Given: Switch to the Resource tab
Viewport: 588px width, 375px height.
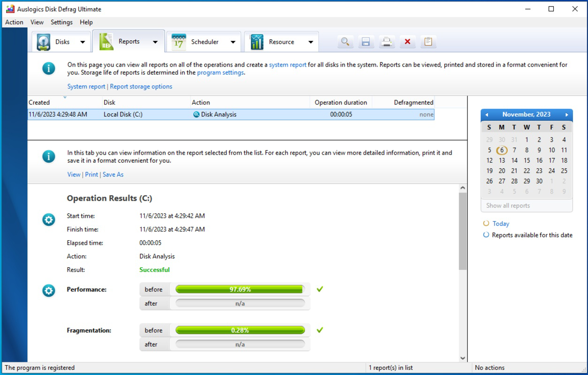Looking at the screenshot, I should click(281, 42).
